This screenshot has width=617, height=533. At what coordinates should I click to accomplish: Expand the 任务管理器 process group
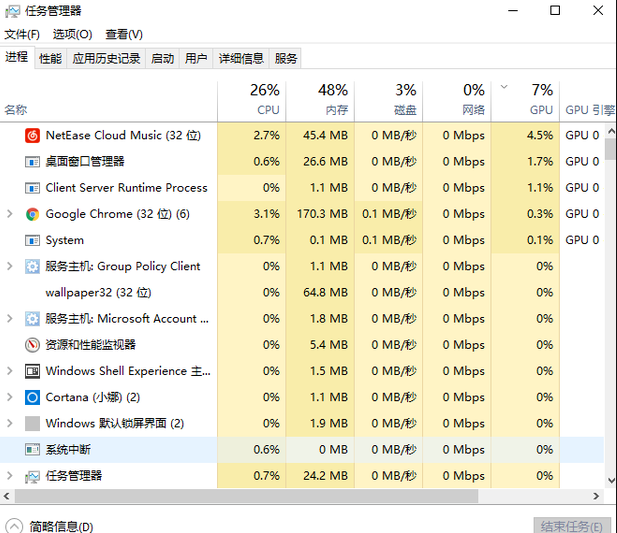click(x=10, y=476)
